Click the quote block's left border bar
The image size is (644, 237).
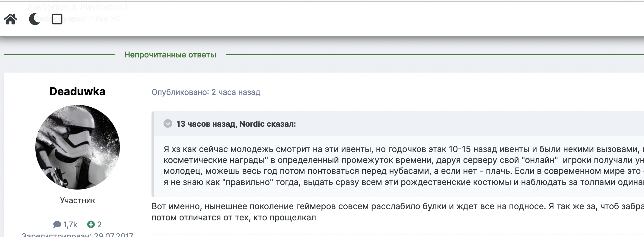point(153,154)
